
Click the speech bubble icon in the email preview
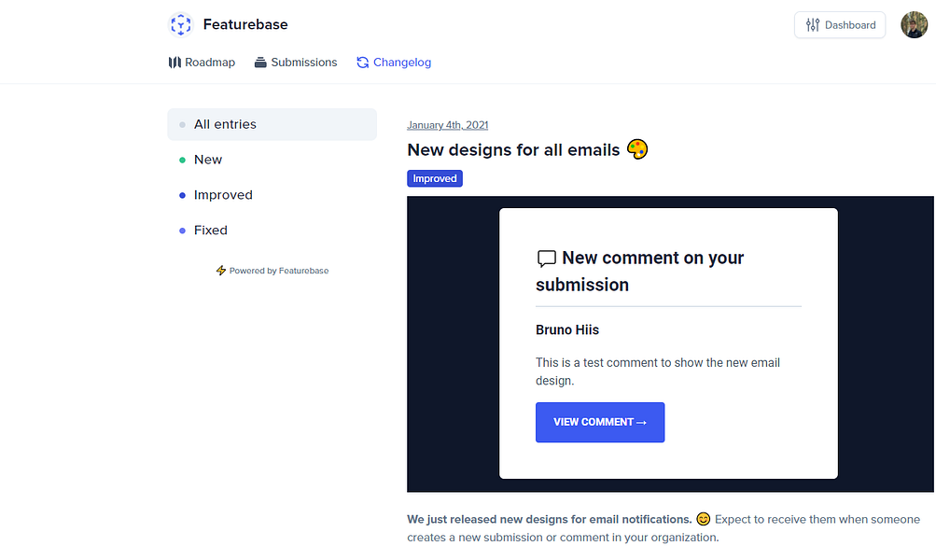pos(546,257)
